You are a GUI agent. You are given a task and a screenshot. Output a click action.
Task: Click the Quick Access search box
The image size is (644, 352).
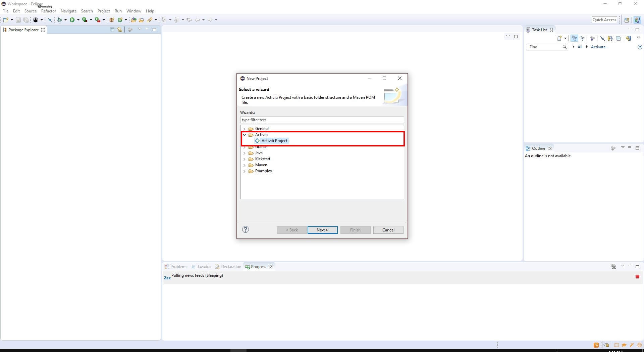coord(604,20)
